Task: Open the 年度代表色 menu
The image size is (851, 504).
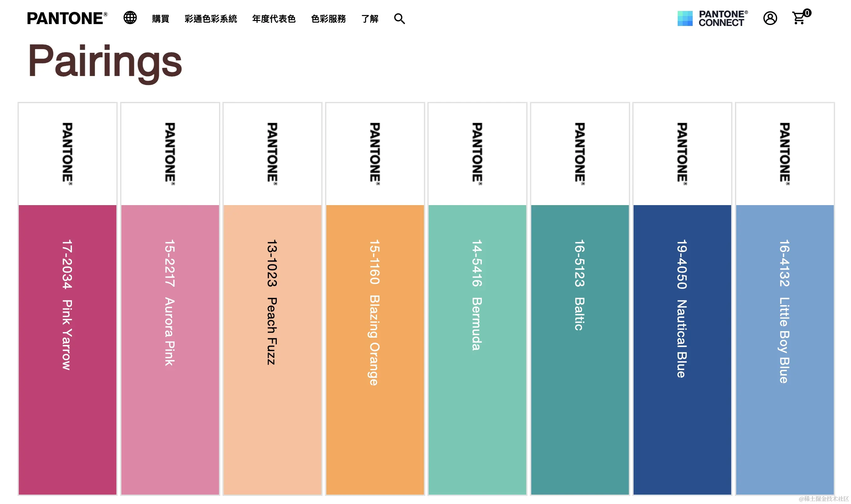Action: point(274,19)
